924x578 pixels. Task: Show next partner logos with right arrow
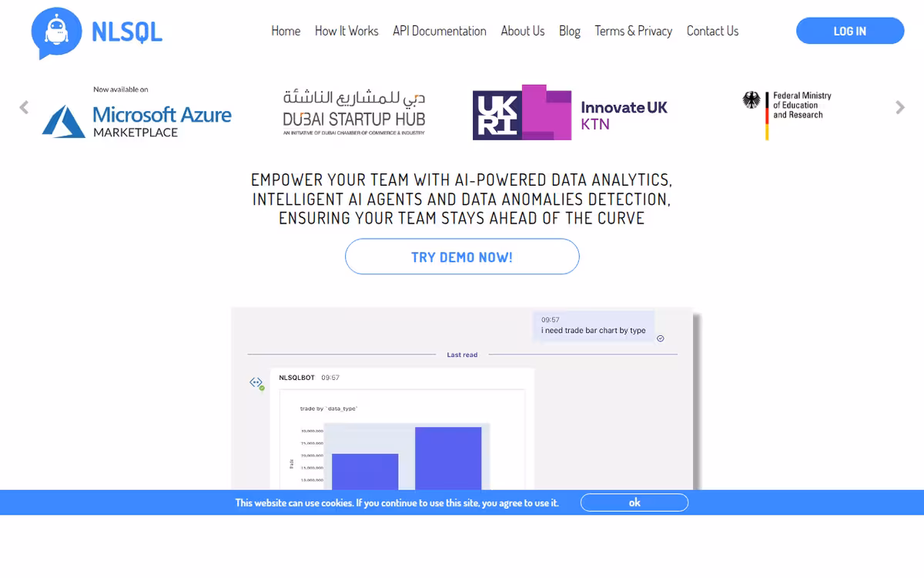pos(900,107)
